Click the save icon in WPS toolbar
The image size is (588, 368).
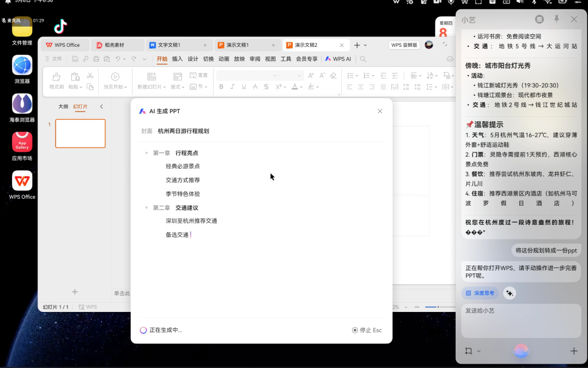(x=75, y=59)
